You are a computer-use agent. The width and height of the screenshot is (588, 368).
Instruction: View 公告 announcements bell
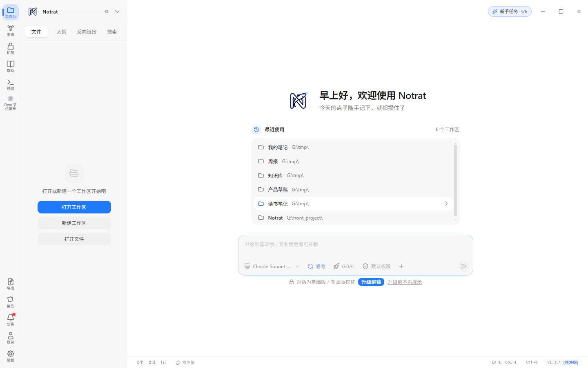click(x=11, y=320)
